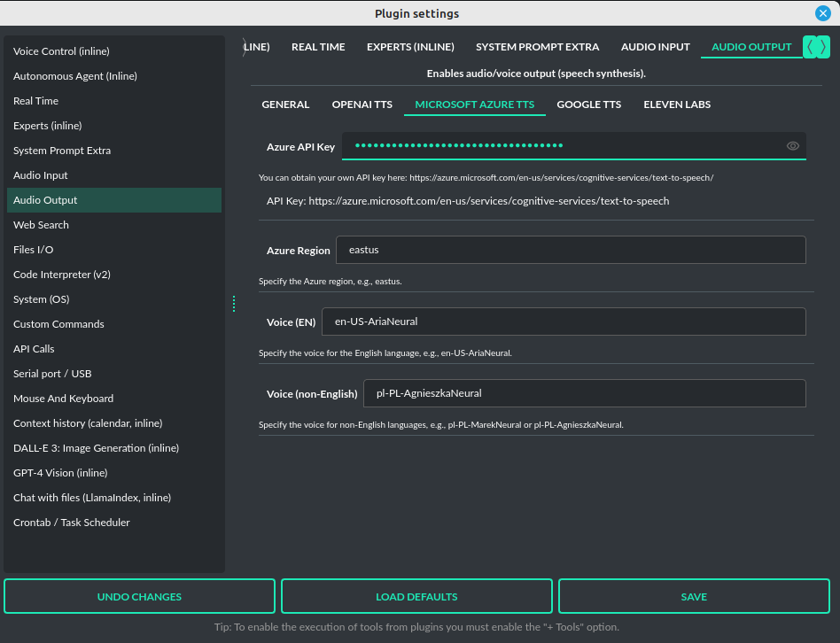The height and width of the screenshot is (643, 840).
Task: Click the SAVE button
Action: [694, 596]
